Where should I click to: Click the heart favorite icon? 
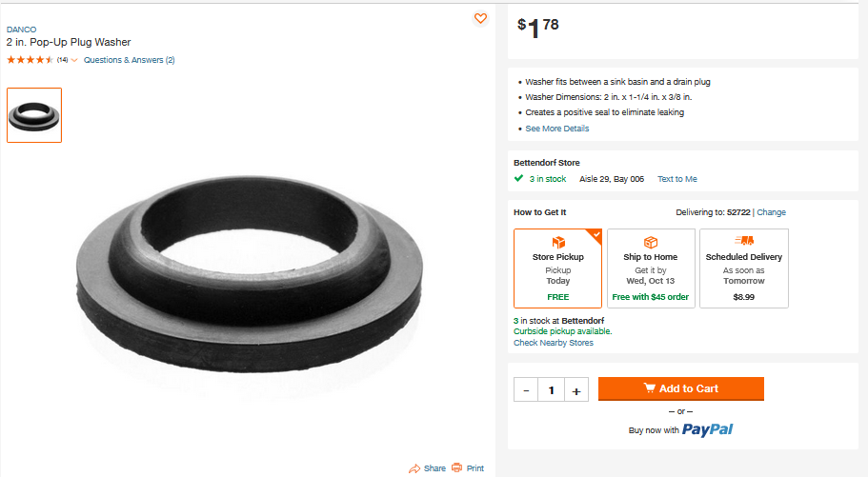[x=480, y=19]
